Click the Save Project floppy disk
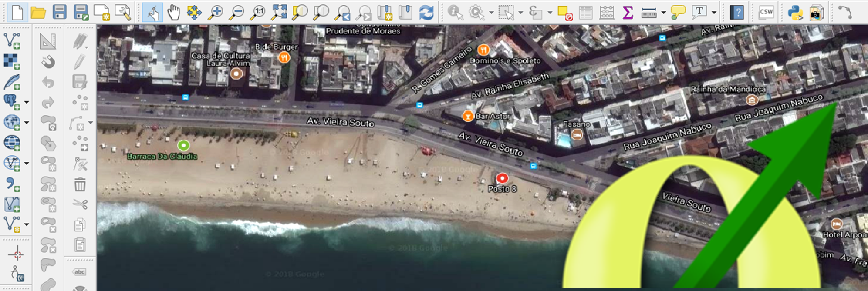 pos(59,12)
